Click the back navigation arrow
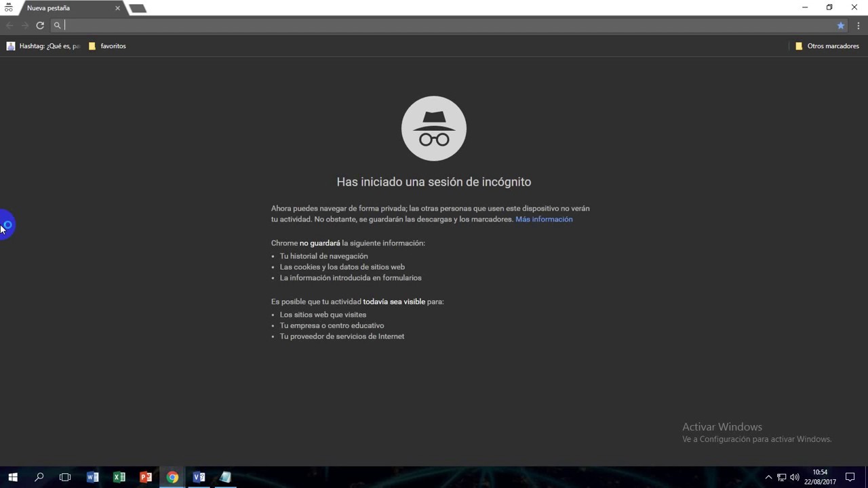Image resolution: width=868 pixels, height=488 pixels. click(x=9, y=25)
